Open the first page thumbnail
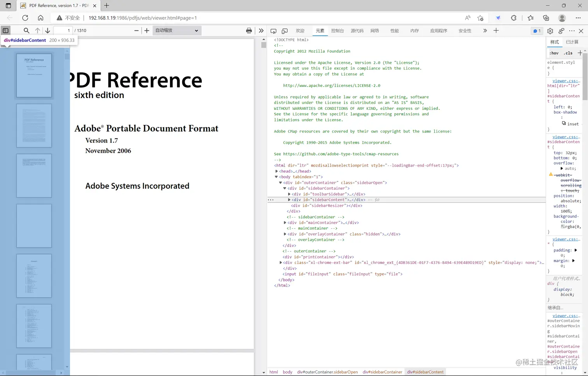This screenshot has width=588, height=376. [34, 76]
